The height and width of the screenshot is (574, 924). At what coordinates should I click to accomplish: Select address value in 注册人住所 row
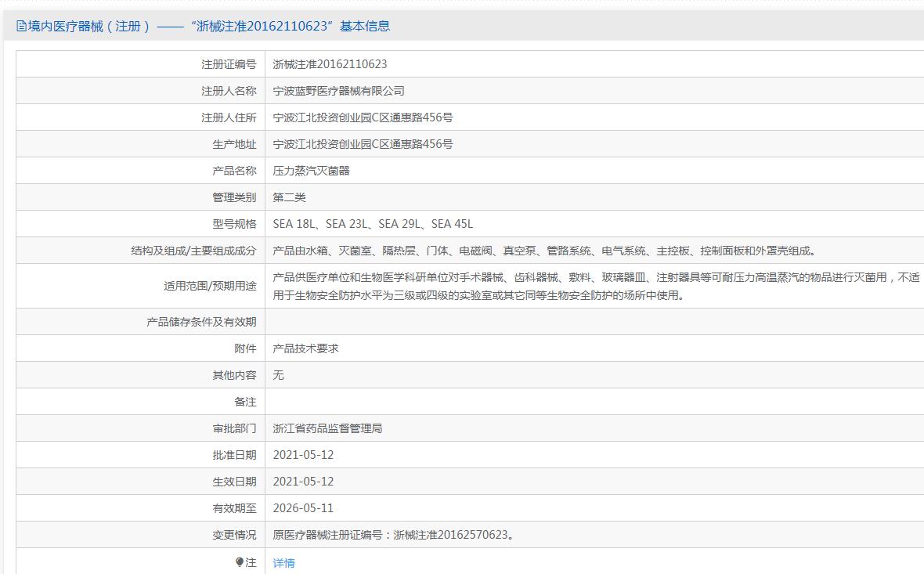tap(363, 117)
